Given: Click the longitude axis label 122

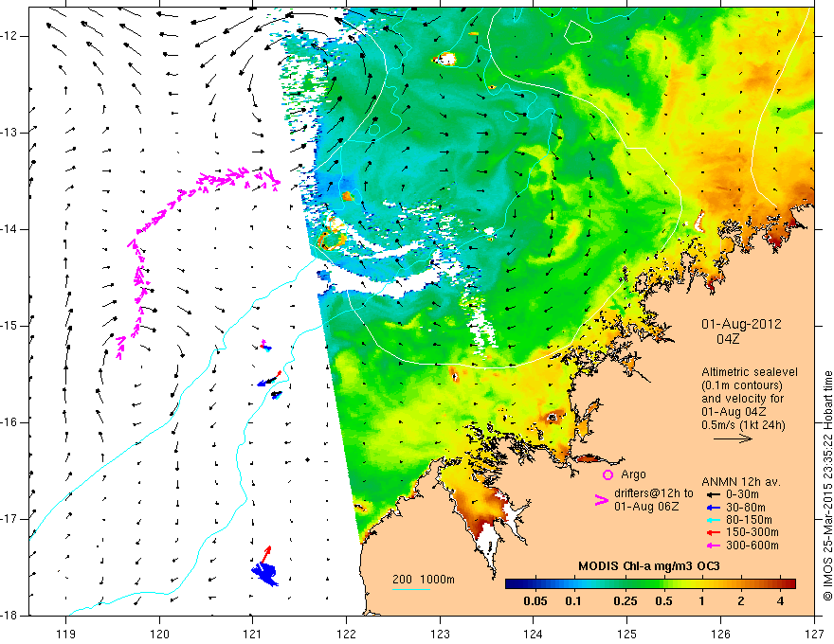Looking at the screenshot, I should tap(346, 634).
